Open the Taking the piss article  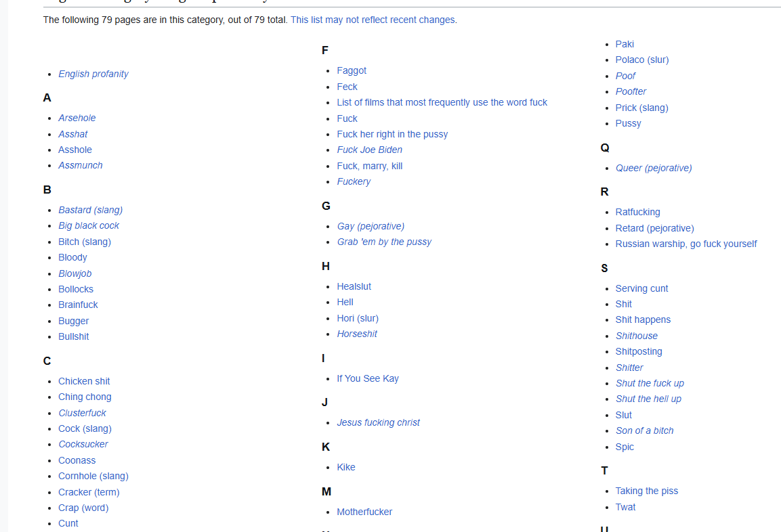coord(646,491)
